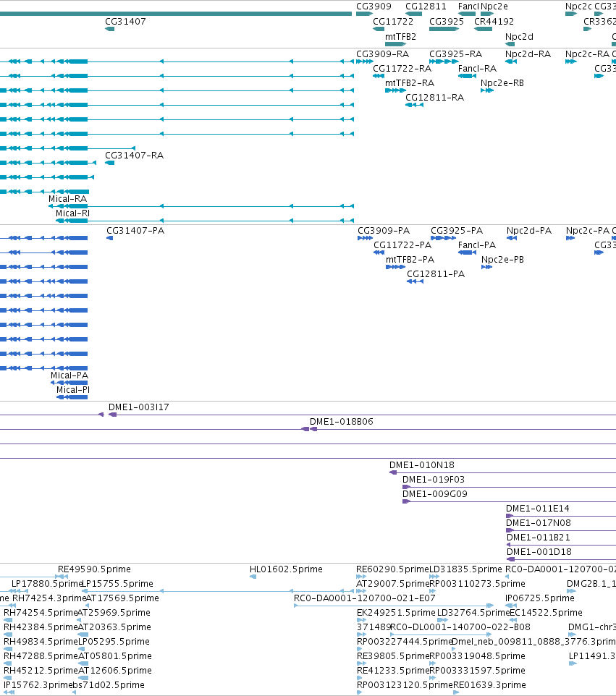Click the CG31407 gene label
The image size is (616, 696).
click(125, 22)
